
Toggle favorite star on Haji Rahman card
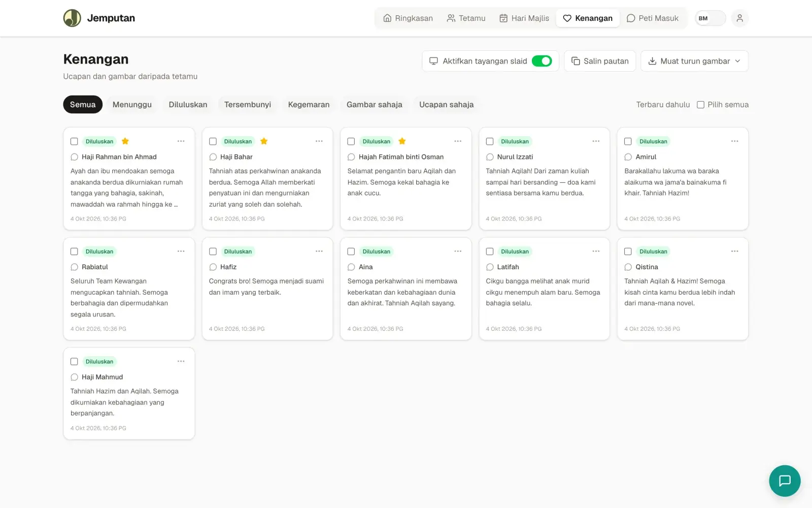point(125,141)
